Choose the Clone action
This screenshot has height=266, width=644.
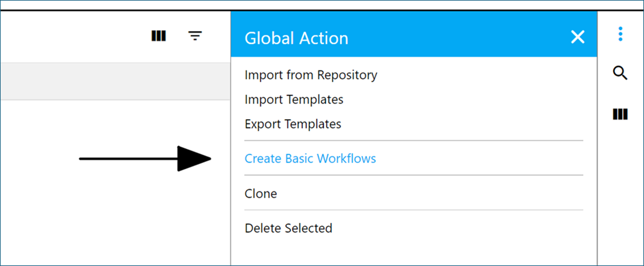click(261, 194)
